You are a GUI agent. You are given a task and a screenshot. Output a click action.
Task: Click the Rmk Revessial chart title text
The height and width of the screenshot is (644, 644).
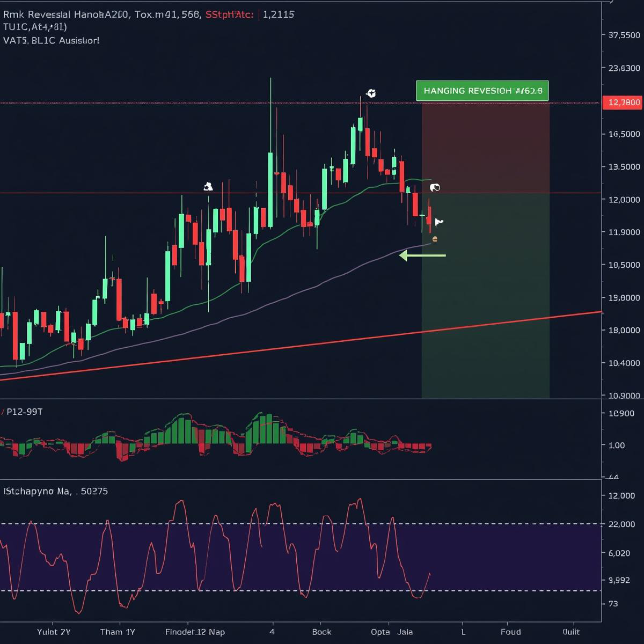pos(66,14)
